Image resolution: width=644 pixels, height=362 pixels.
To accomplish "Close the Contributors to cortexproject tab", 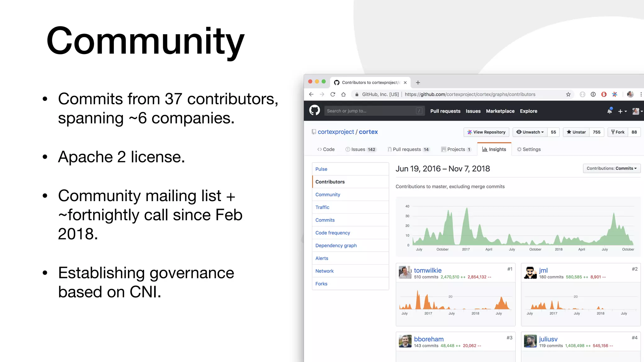I will tap(405, 83).
